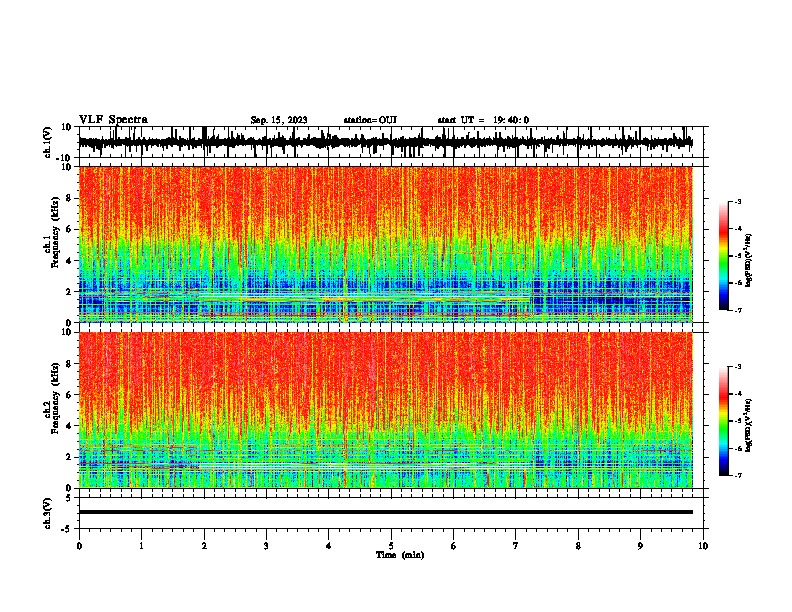Click the ch.1 colorbar log(PSD) units label
The width and height of the screenshot is (792, 612).
(749, 261)
